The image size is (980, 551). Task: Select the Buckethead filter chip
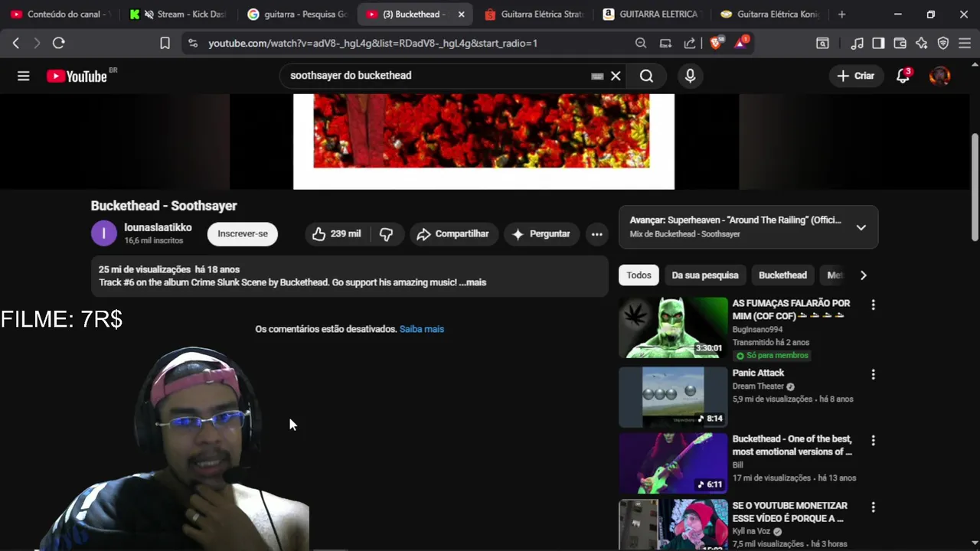[x=782, y=275]
